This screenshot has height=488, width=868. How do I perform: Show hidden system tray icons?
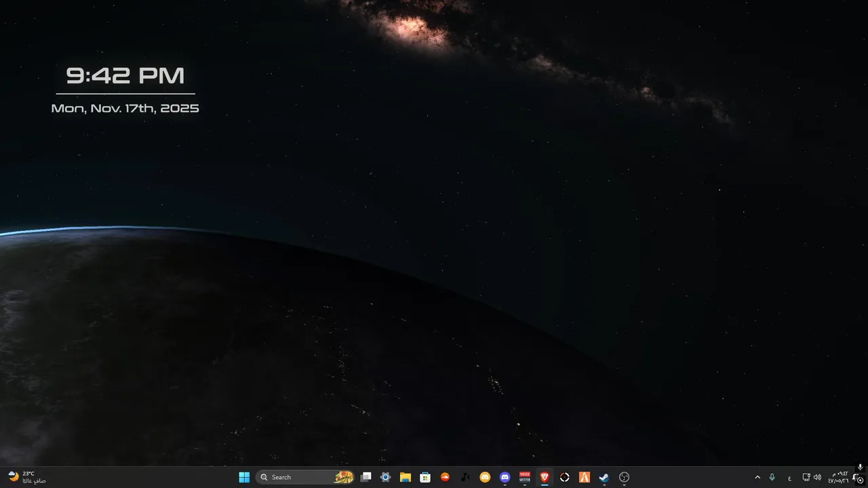757,477
